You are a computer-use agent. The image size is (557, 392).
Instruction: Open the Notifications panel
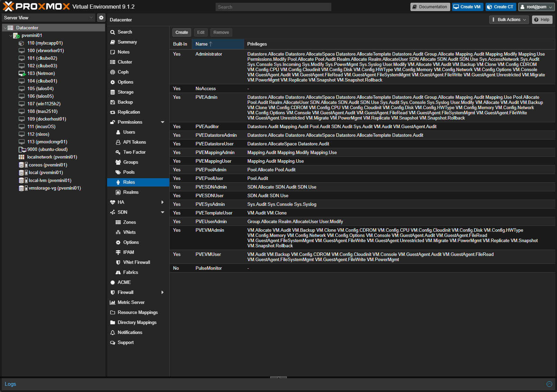click(130, 332)
